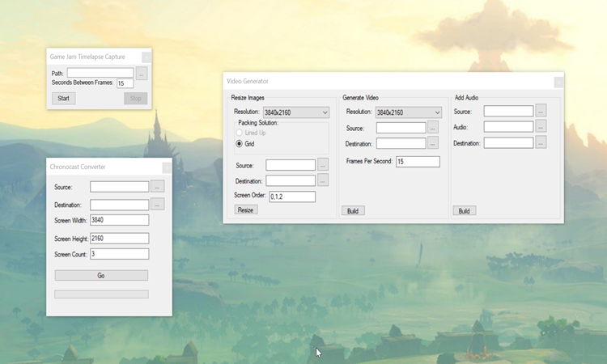Browse for Source in Generate Video

[x=433, y=127]
